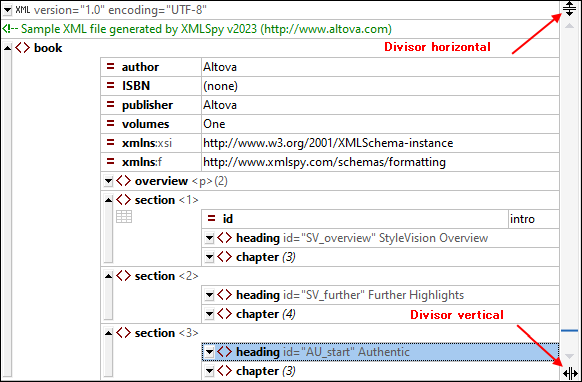The height and width of the screenshot is (382, 582).
Task: Expand heading SV_overview
Action: [209, 238]
